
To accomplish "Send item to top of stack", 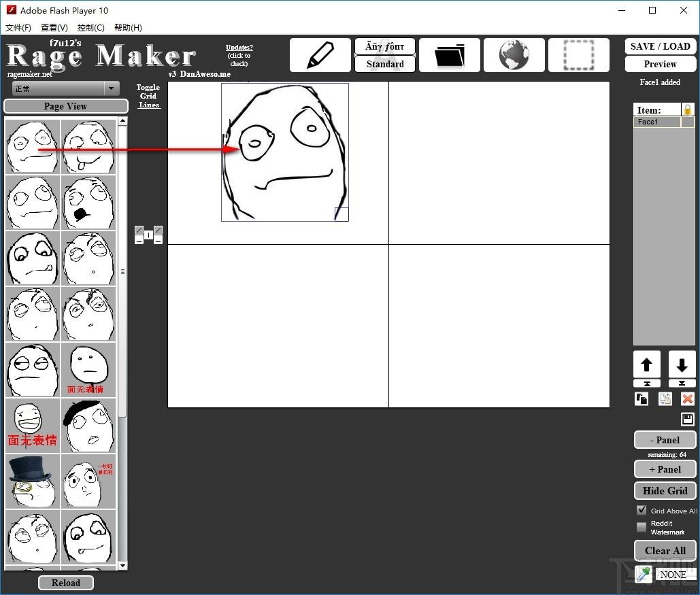I will click(646, 384).
